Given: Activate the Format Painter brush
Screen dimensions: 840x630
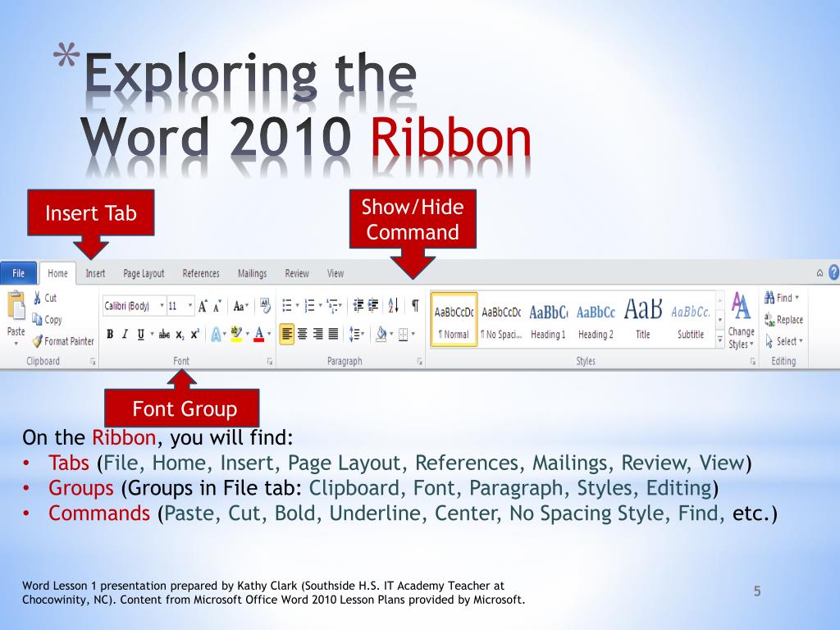Looking at the screenshot, I should point(62,340).
